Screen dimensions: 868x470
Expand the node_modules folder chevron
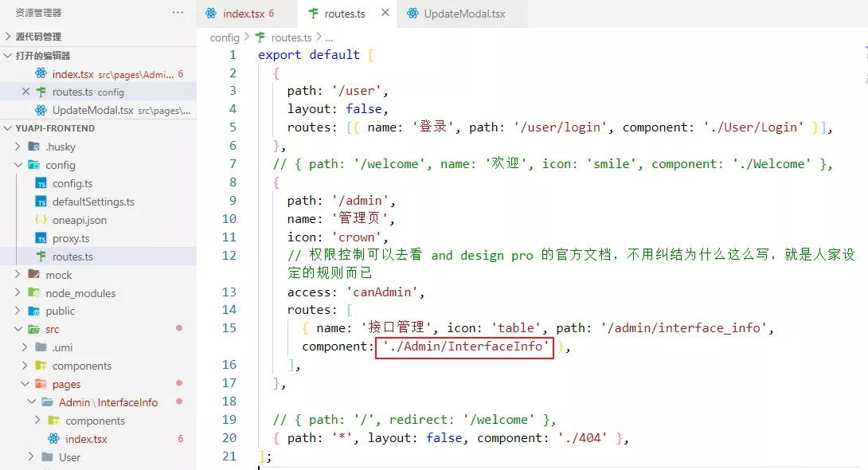pos(18,292)
